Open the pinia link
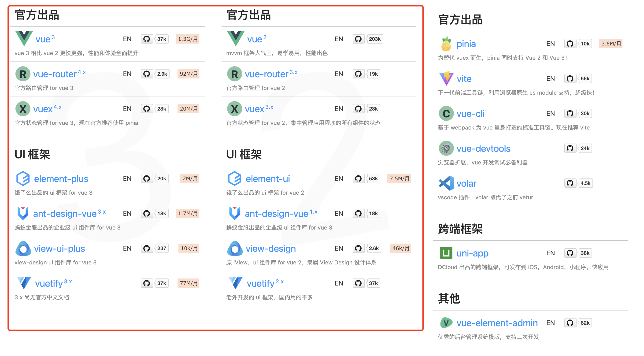 tap(466, 44)
